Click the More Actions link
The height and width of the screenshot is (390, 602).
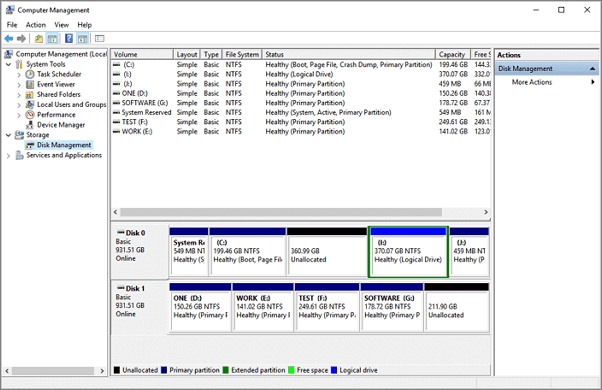(x=532, y=82)
